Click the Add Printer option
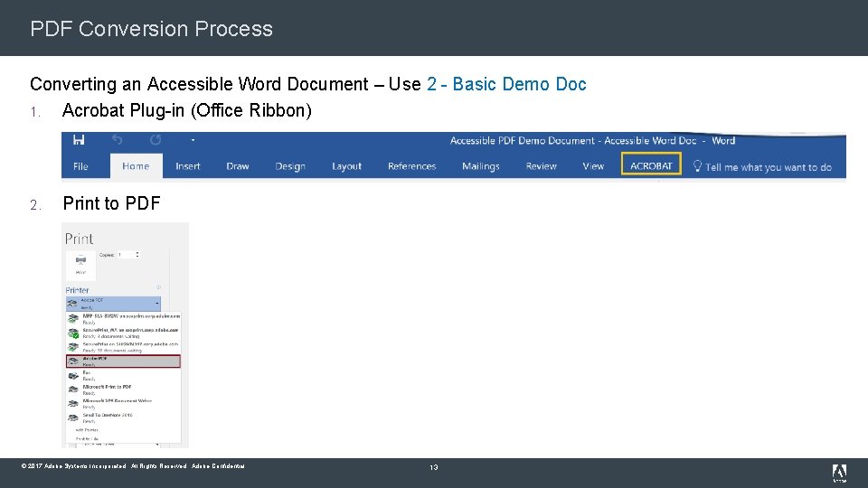The height and width of the screenshot is (488, 868). pos(87,430)
